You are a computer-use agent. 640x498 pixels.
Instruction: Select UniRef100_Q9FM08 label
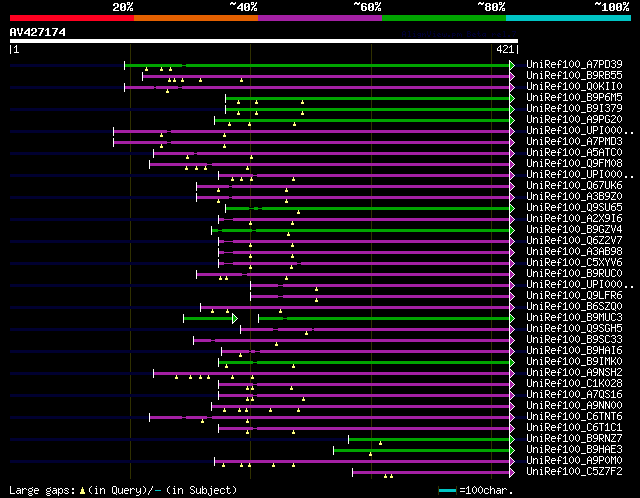pyautogui.click(x=574, y=164)
